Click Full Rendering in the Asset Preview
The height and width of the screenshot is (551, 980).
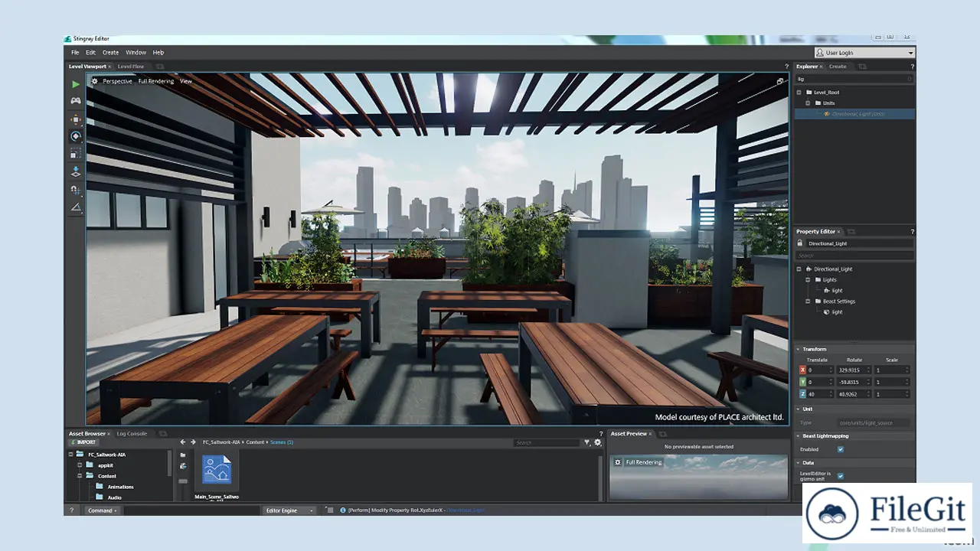644,462
